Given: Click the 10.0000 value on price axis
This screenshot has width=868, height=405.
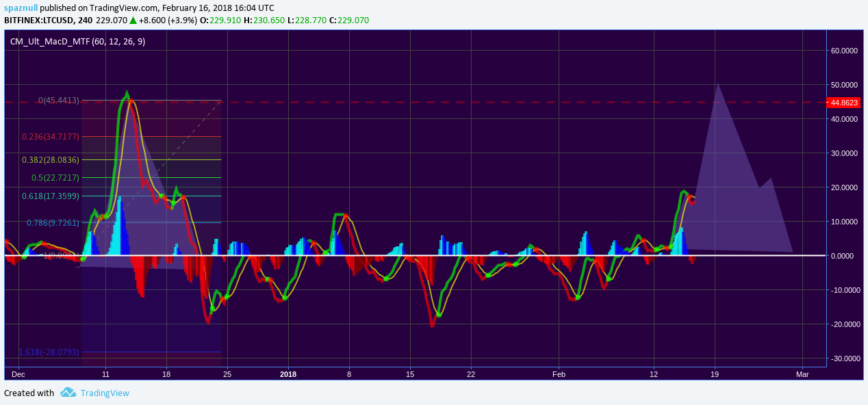Looking at the screenshot, I should click(843, 222).
